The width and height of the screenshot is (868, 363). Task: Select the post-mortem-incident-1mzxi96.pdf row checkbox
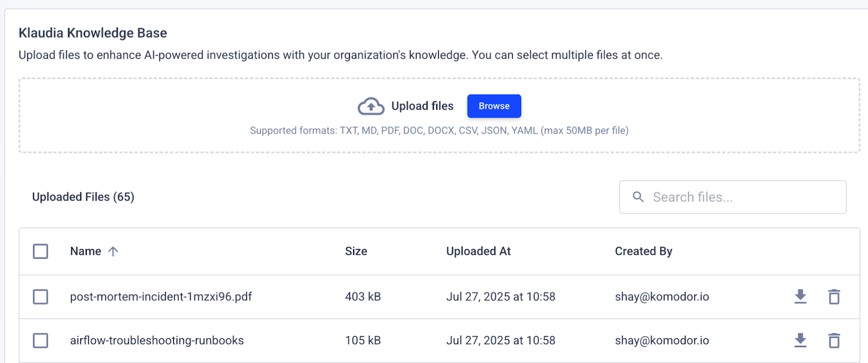point(41,297)
